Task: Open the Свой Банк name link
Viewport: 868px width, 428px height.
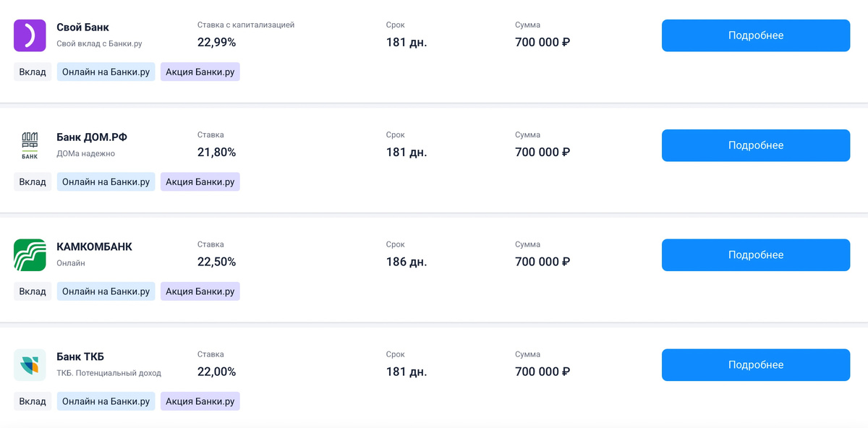Action: [x=82, y=27]
